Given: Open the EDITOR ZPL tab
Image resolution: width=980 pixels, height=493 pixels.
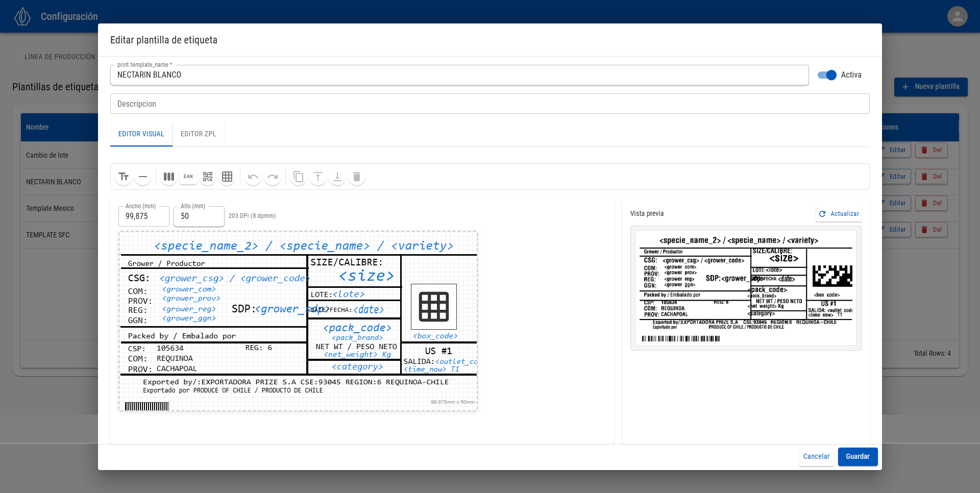Looking at the screenshot, I should [x=198, y=134].
